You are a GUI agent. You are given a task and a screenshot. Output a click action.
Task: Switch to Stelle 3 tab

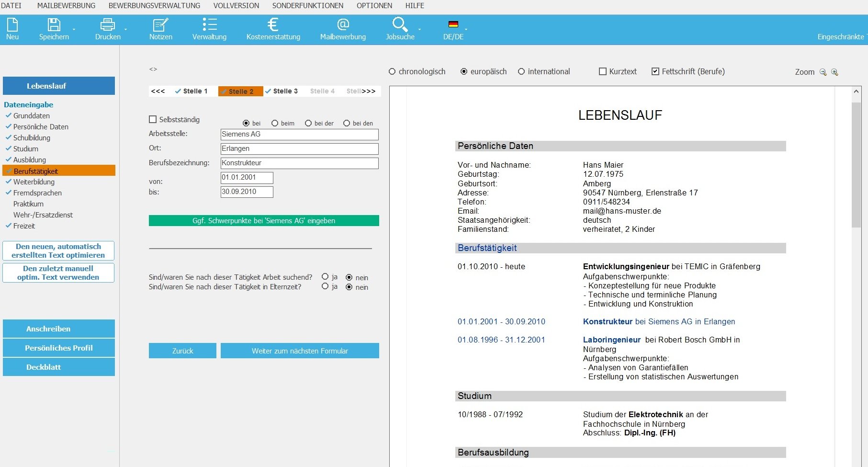click(282, 91)
